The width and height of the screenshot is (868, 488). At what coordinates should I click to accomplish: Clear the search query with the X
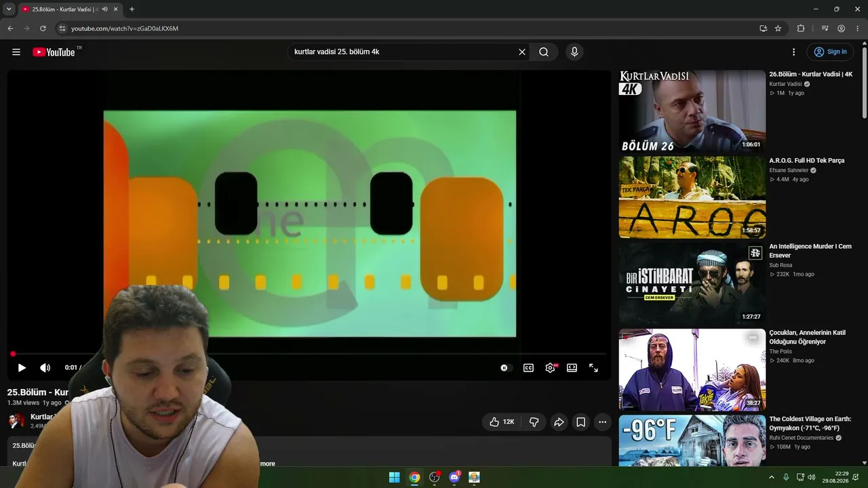(x=522, y=52)
